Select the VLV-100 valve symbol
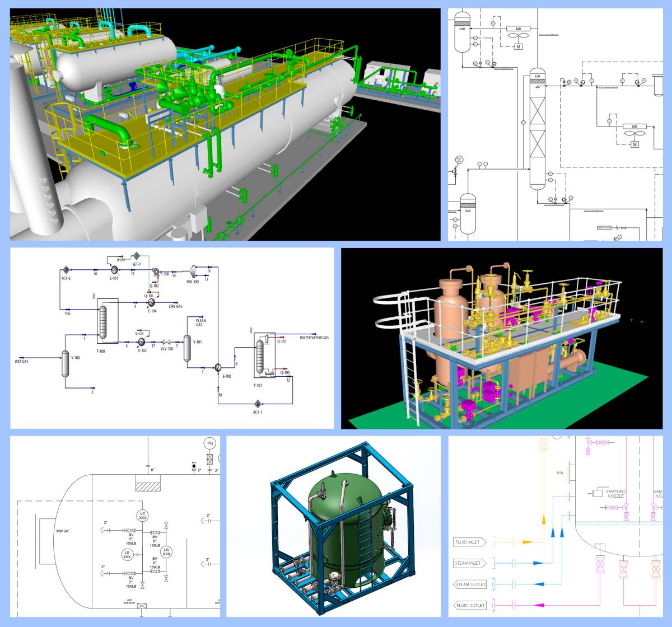Screen dimensions: 672x627 pos(166,342)
